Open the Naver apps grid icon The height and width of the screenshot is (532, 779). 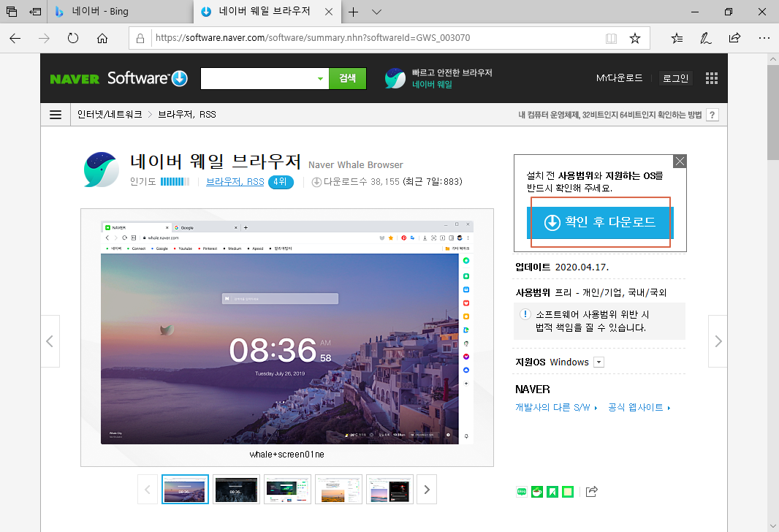tap(712, 78)
